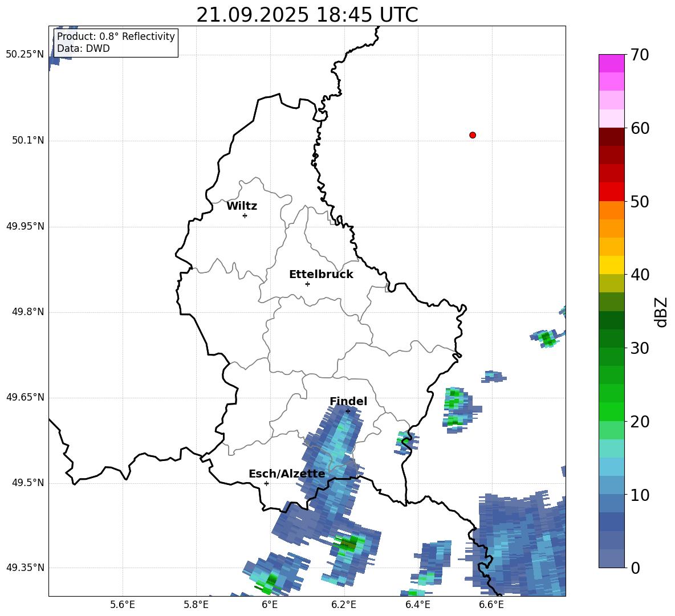
Task: Click the dBZ colorbar axis label
Action: (x=661, y=312)
